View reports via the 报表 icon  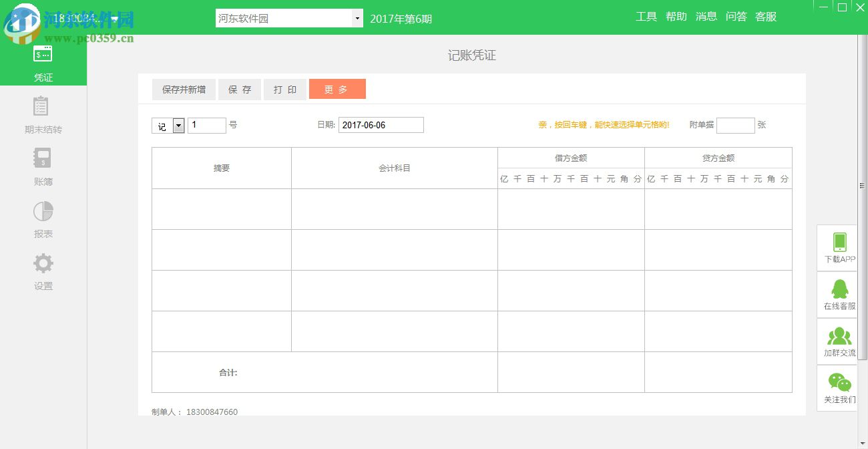42,219
